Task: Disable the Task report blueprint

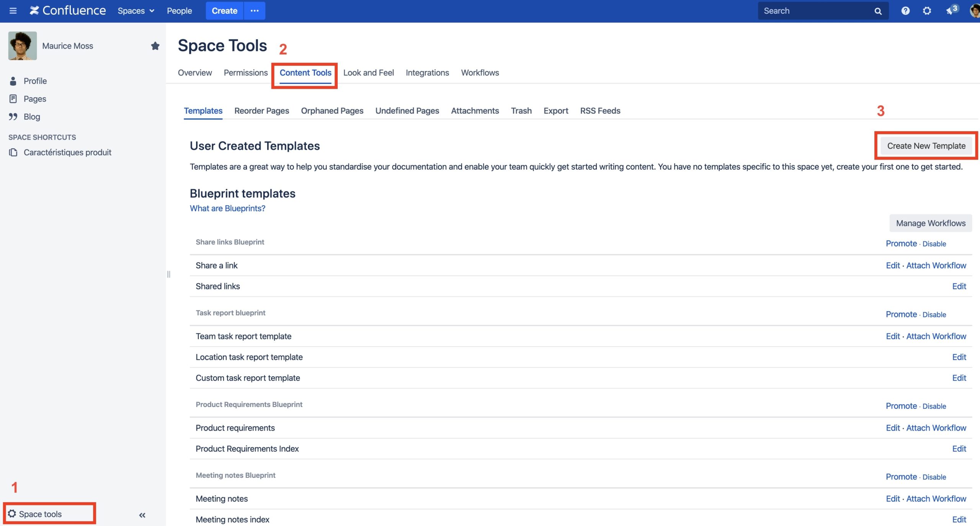Action: click(x=934, y=315)
